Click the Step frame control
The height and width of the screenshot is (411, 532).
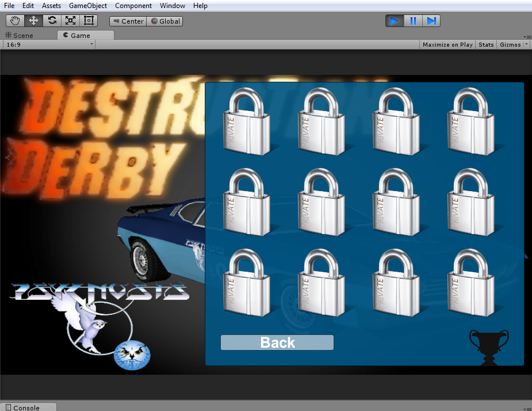pos(432,21)
